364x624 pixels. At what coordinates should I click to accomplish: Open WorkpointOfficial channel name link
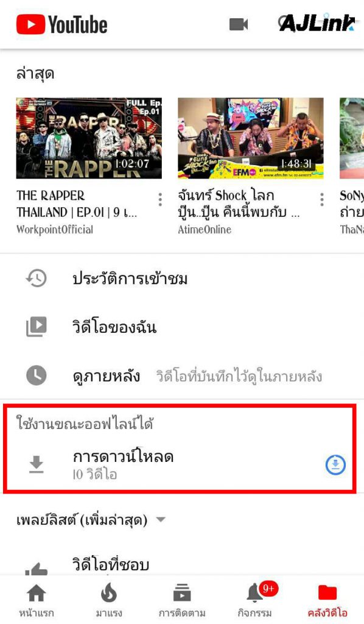point(55,230)
